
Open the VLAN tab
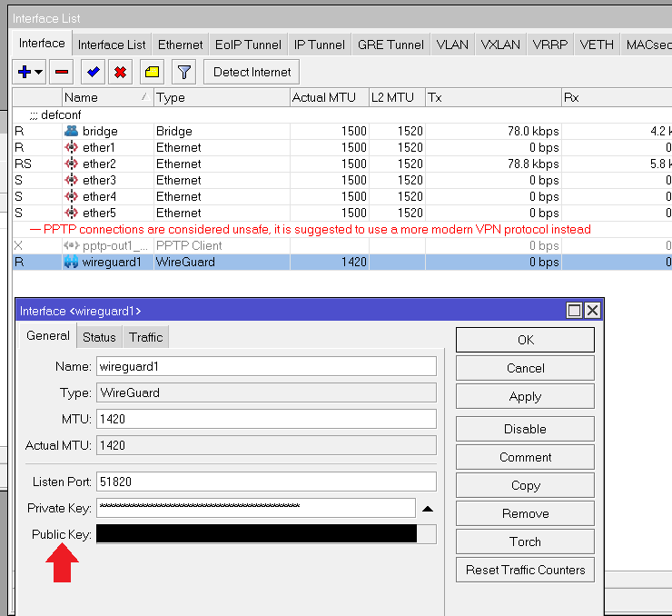[452, 45]
